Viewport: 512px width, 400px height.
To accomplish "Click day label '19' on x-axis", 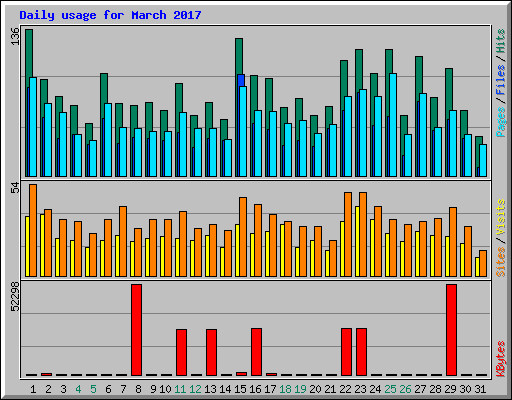I will pyautogui.click(x=300, y=389).
